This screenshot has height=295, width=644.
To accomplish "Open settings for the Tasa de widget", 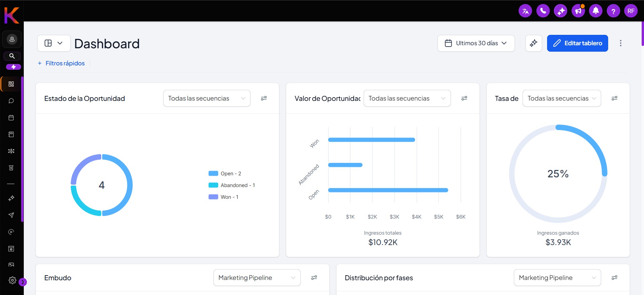I will 614,98.
